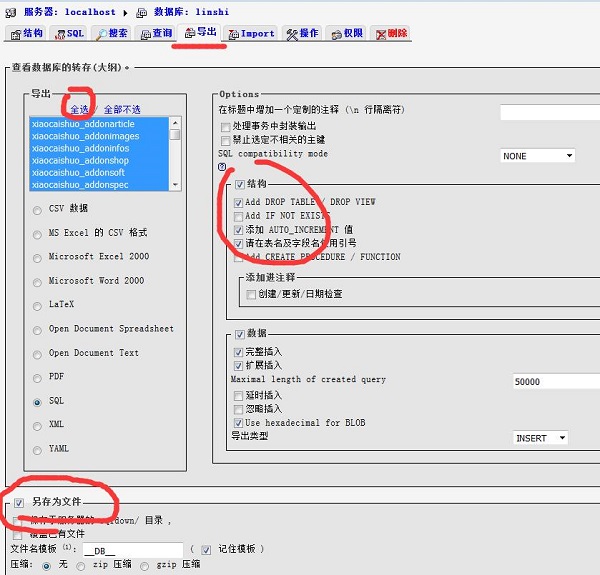The height and width of the screenshot is (575, 600).
Task: Open the SQL compatibility mode dropdown
Action: [x=538, y=156]
